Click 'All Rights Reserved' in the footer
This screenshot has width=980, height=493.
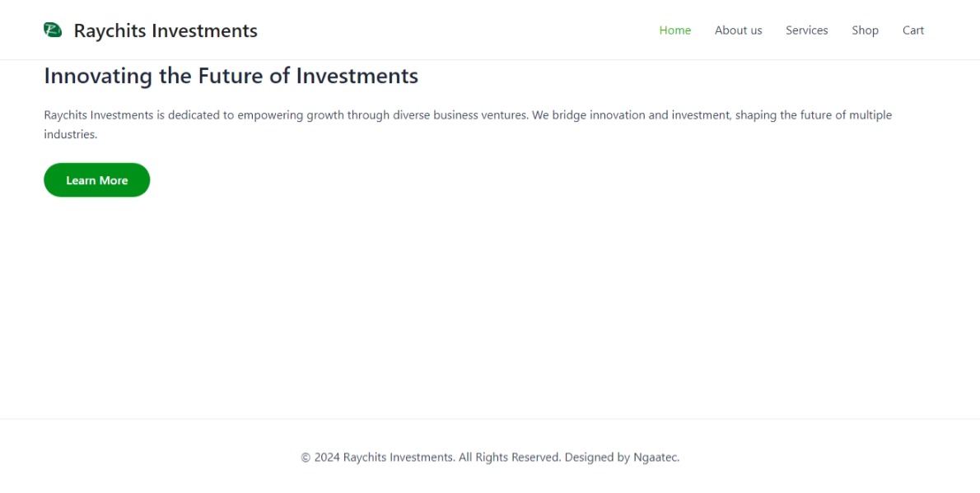pos(509,458)
